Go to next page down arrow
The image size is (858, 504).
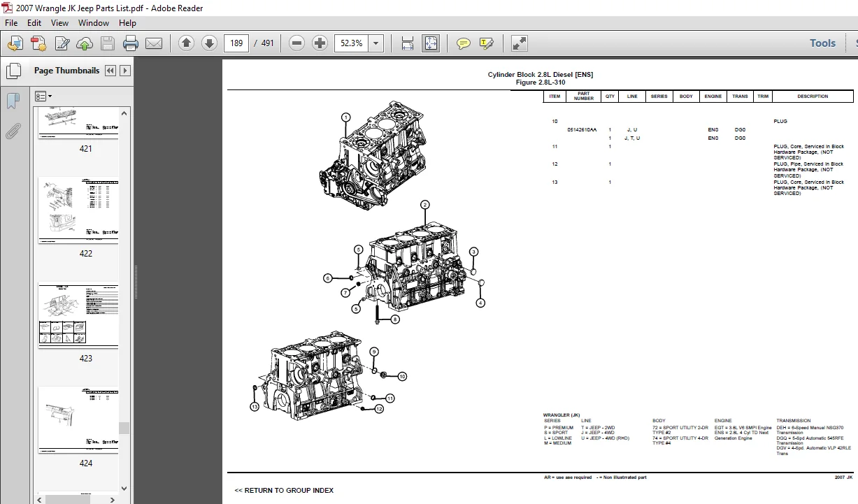tap(209, 43)
